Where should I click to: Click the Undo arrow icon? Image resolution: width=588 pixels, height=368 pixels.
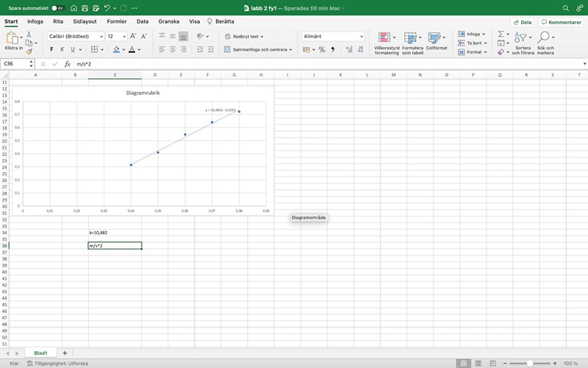pos(107,8)
